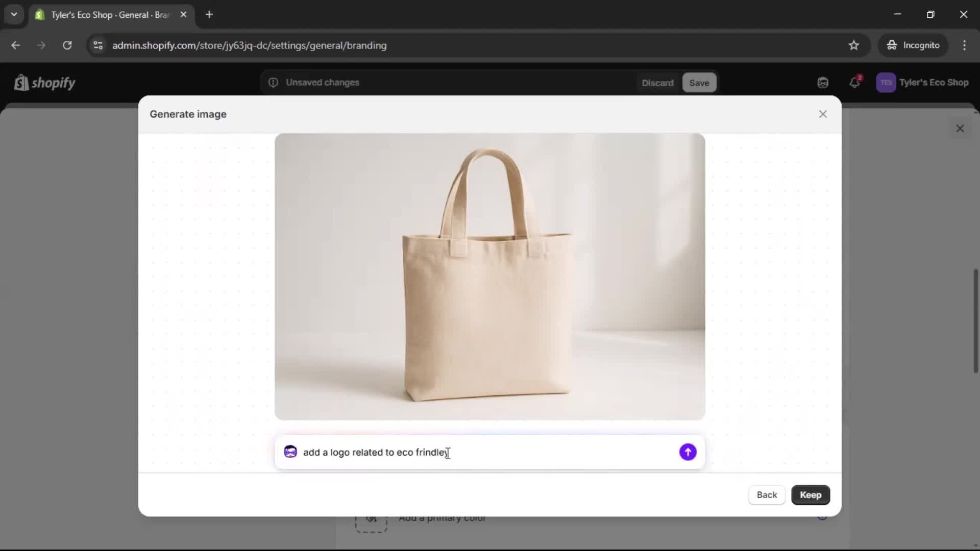Viewport: 980px width, 551px height.
Task: Reload the page
Action: click(67, 45)
